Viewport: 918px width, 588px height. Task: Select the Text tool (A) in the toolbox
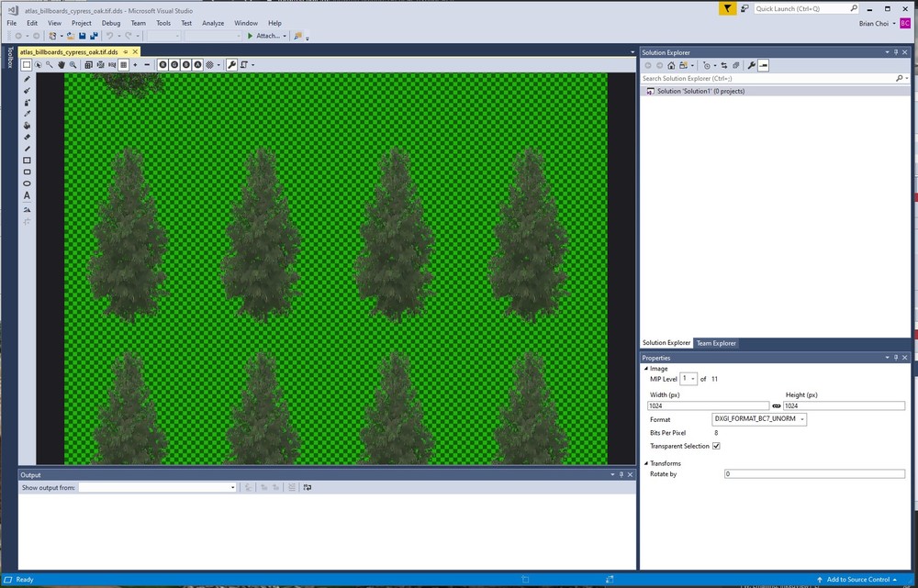pos(27,195)
